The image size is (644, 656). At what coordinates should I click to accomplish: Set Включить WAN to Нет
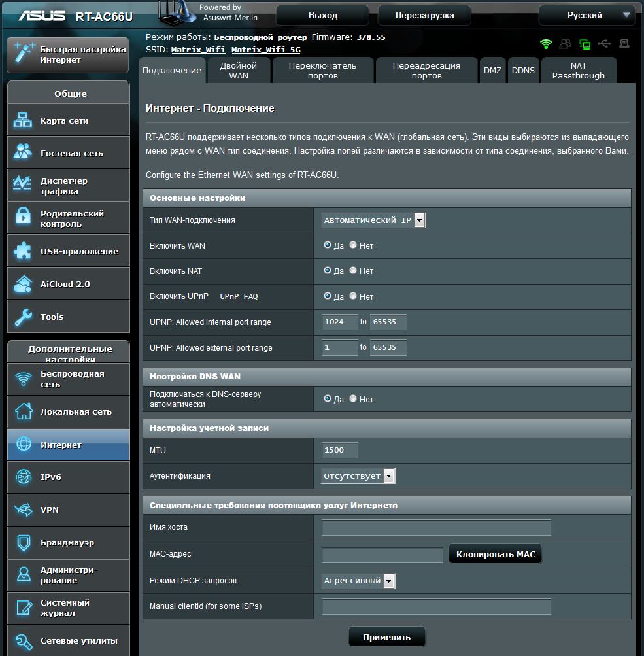point(353,245)
